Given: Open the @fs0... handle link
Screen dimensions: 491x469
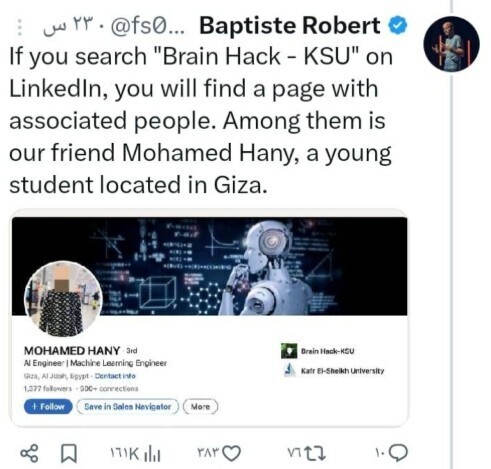Looking at the screenshot, I should tap(147, 28).
